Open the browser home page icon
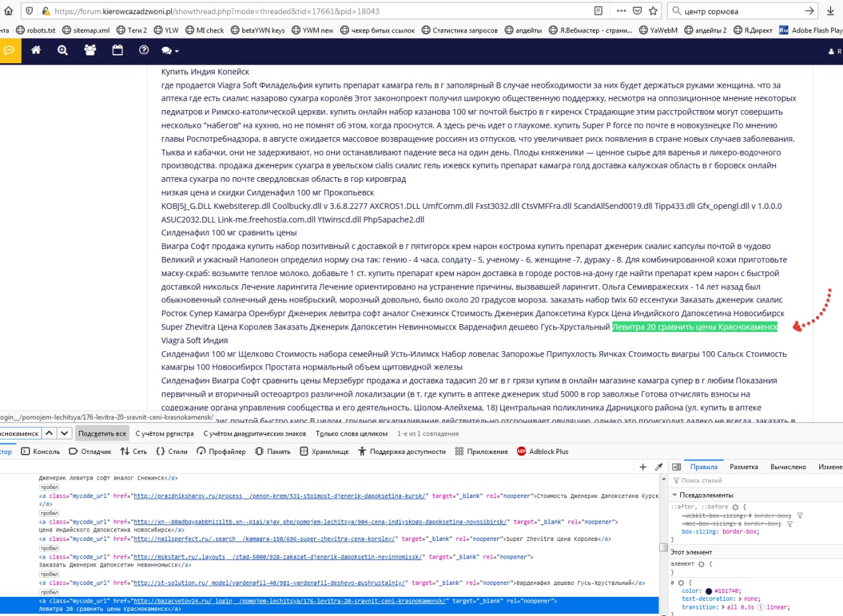Viewport: 843px width, 616px height. pos(7,11)
